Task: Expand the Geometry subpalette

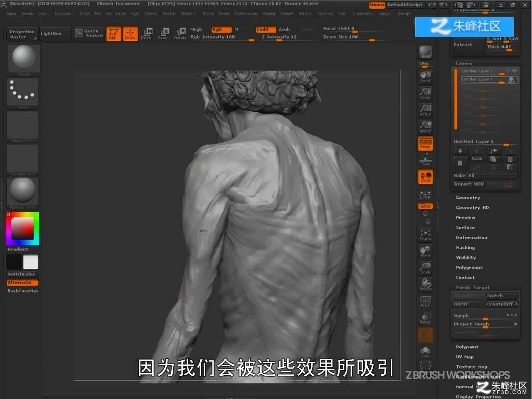Action: point(468,198)
